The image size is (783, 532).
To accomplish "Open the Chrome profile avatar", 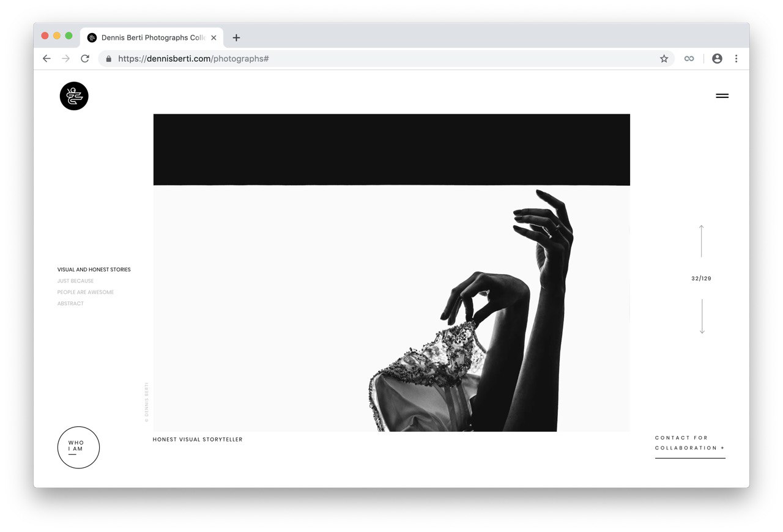I will pos(717,59).
